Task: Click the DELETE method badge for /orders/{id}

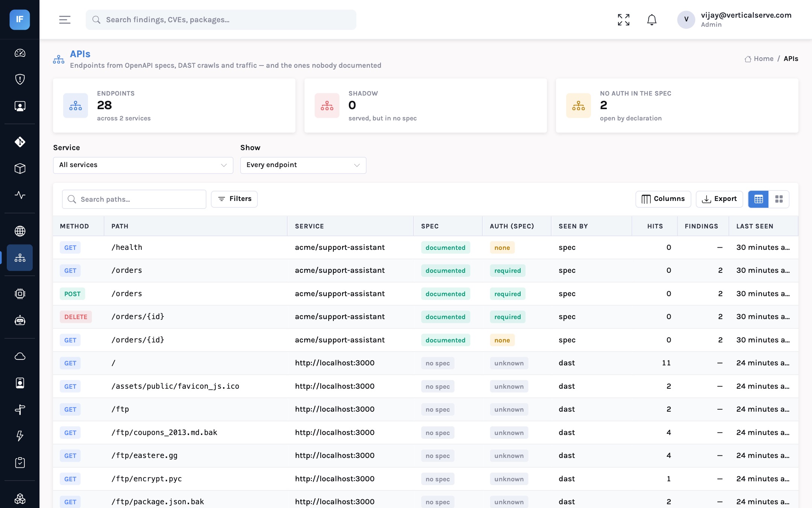Action: pos(76,317)
